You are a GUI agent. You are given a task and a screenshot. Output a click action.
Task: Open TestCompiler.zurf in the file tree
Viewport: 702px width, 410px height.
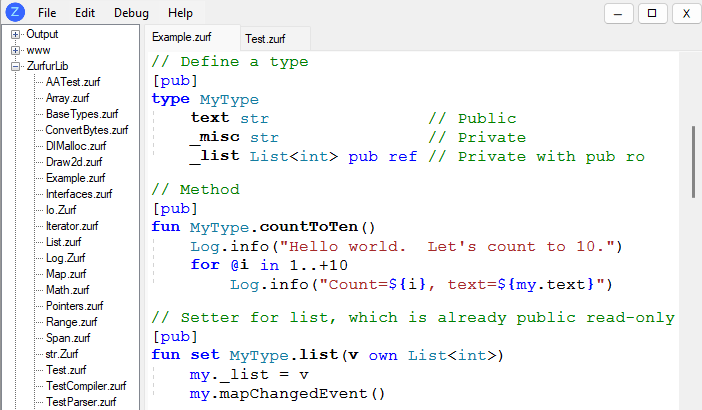(x=86, y=386)
